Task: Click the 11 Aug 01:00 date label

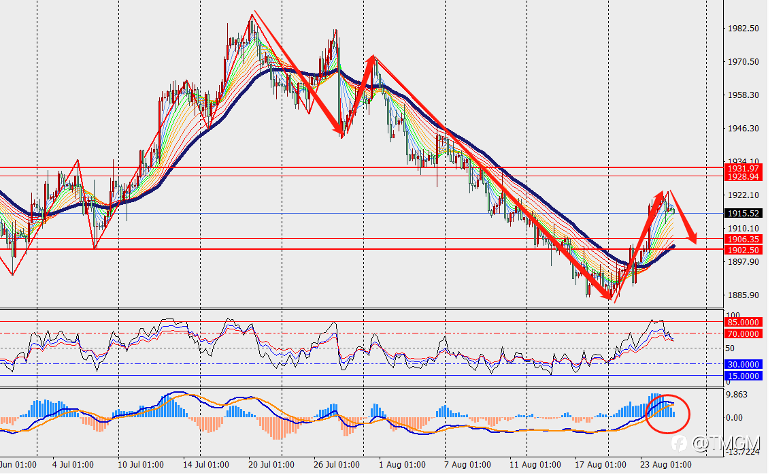Action: coord(535,465)
